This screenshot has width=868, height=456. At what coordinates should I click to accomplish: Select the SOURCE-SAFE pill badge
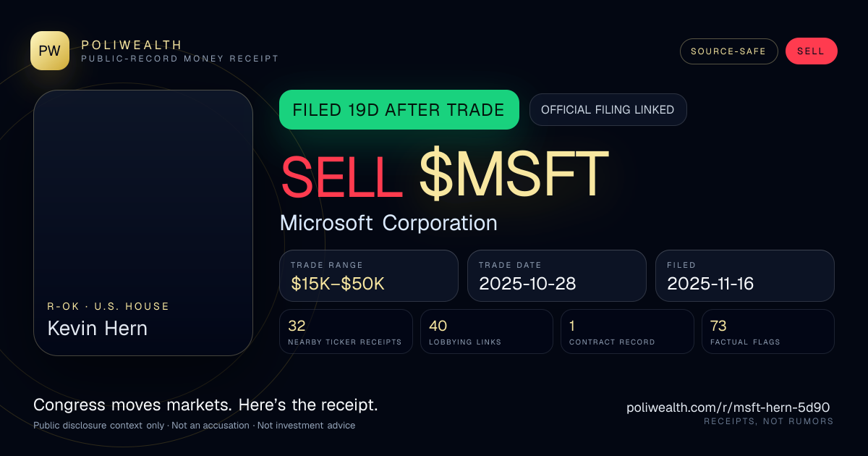(x=728, y=51)
